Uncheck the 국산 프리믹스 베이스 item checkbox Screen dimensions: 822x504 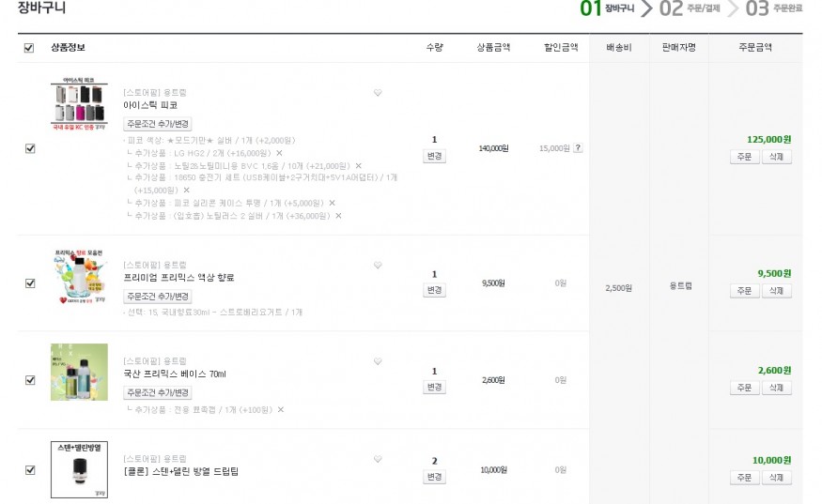tap(30, 380)
